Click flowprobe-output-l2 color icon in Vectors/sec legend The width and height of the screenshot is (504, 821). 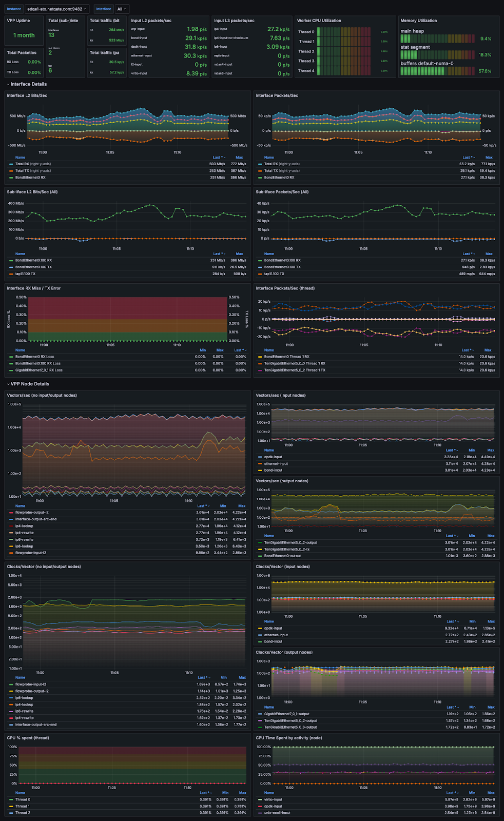click(x=11, y=513)
